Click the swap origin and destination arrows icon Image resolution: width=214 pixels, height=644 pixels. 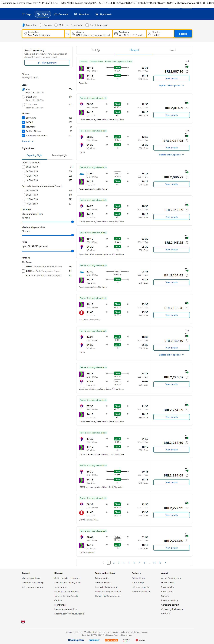coord(67,34)
